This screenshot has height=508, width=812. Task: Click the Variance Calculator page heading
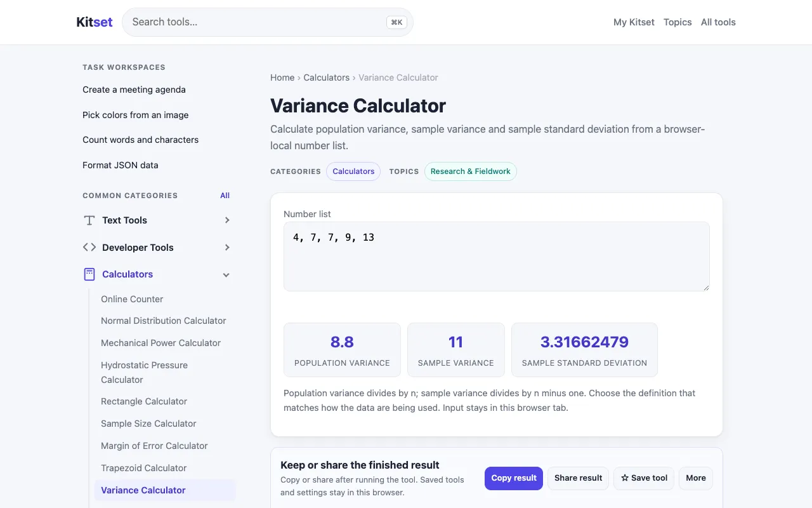(358, 105)
